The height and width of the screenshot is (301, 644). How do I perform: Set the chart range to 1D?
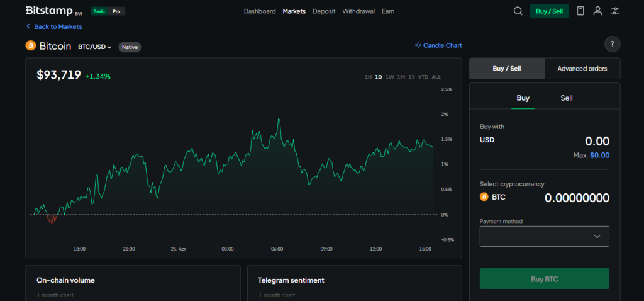tap(379, 77)
